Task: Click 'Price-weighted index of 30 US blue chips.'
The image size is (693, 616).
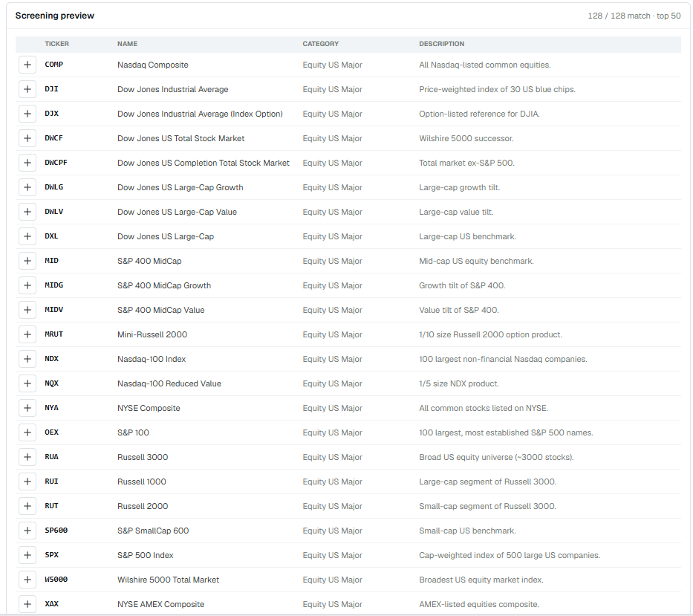Action: click(x=497, y=89)
